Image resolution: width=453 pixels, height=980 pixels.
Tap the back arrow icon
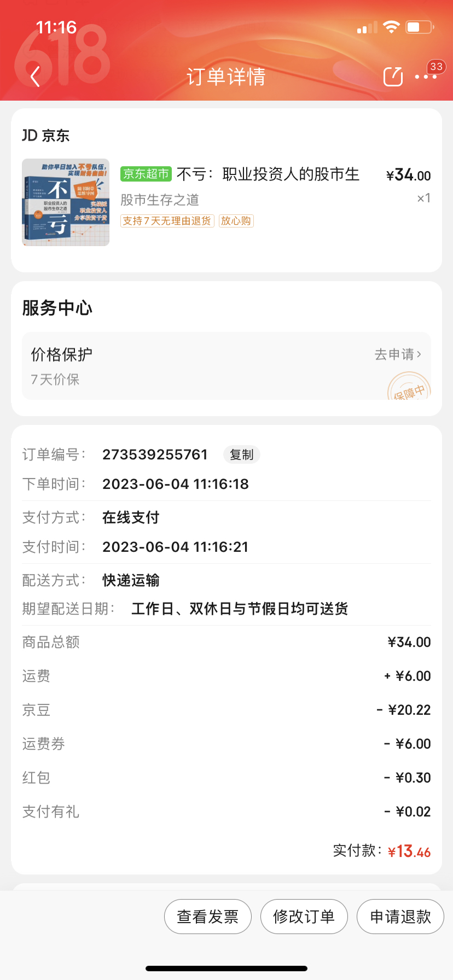pos(36,77)
